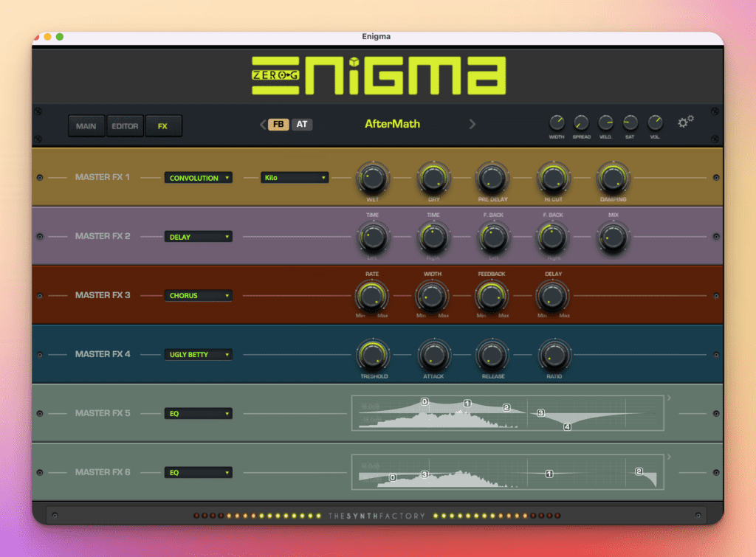Adjust the WIDTH knob
Screen dimensions: 756x557
point(557,123)
